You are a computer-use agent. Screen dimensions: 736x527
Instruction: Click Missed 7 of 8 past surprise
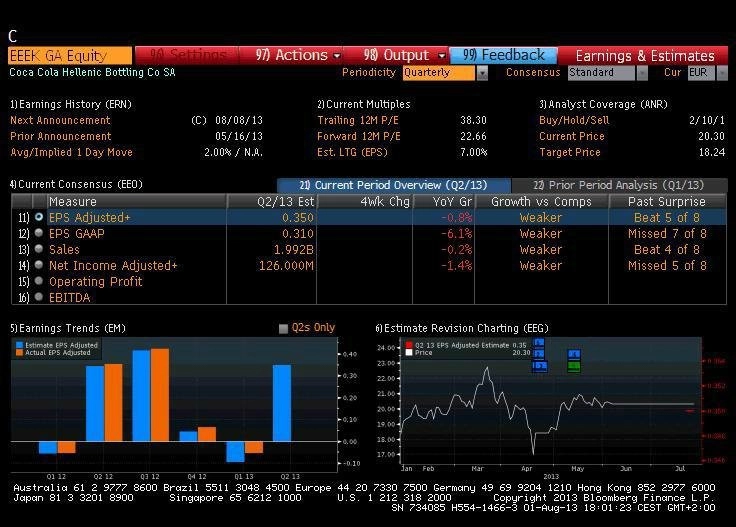click(667, 234)
